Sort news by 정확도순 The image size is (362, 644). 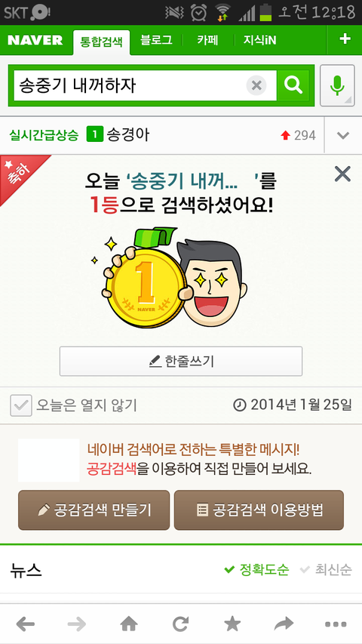(256, 570)
